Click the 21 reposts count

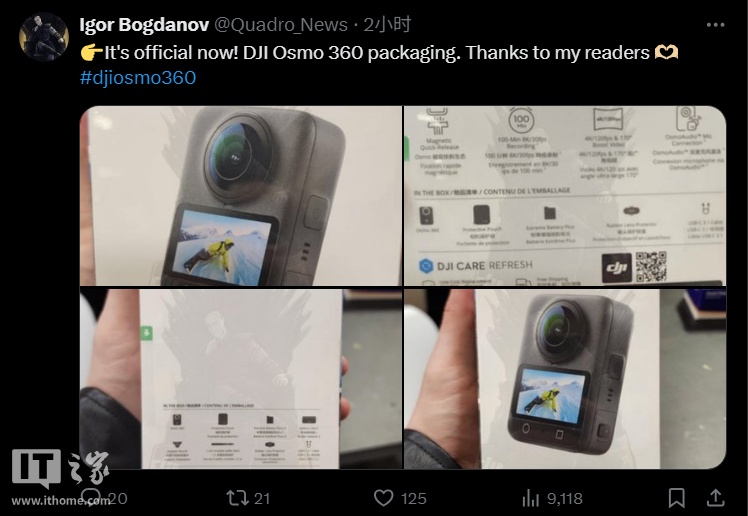click(262, 498)
